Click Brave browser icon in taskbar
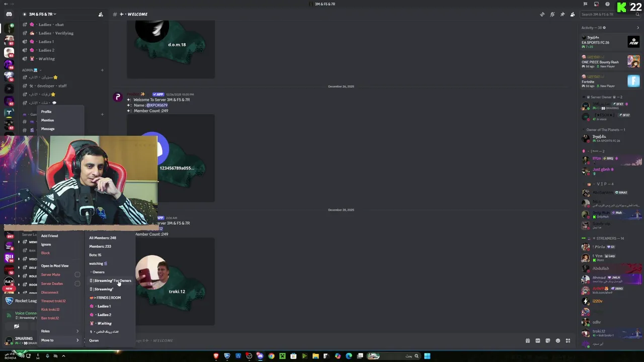Viewport: 644px width, 362px height. tap(216, 356)
